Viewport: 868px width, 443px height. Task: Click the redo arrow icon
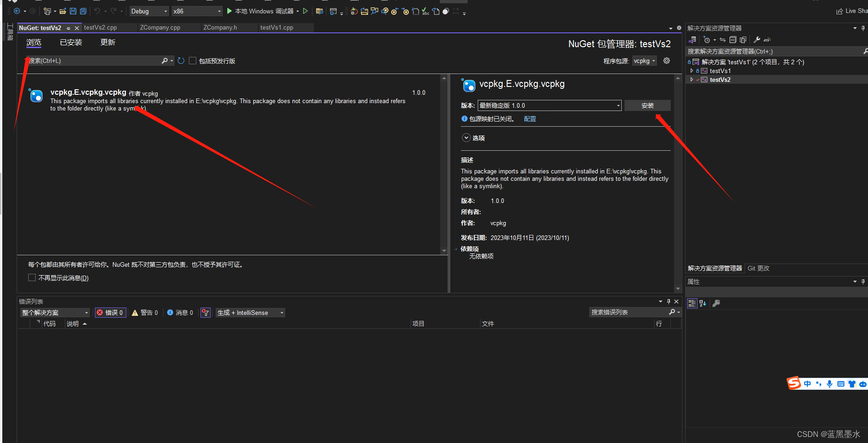113,11
